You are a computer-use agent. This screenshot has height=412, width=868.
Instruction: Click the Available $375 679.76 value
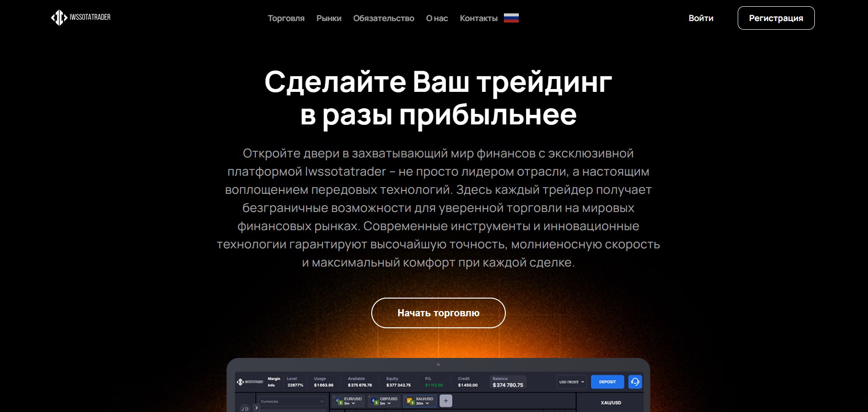click(360, 385)
